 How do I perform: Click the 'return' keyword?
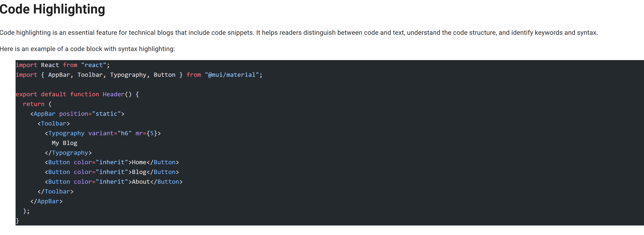pyautogui.click(x=33, y=104)
